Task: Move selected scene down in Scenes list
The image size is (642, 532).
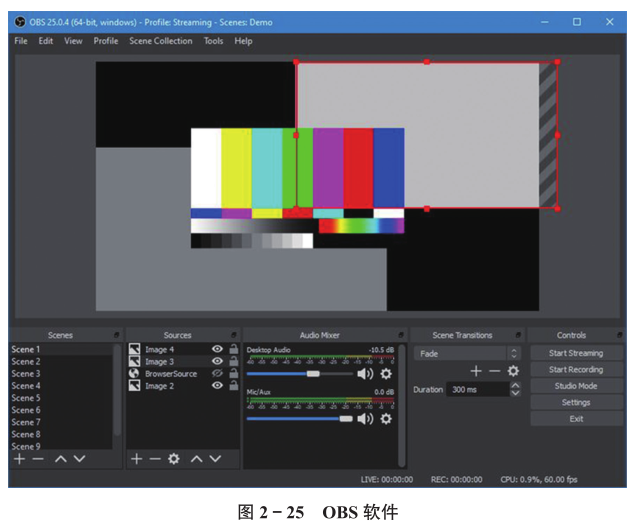Action: pos(79,458)
